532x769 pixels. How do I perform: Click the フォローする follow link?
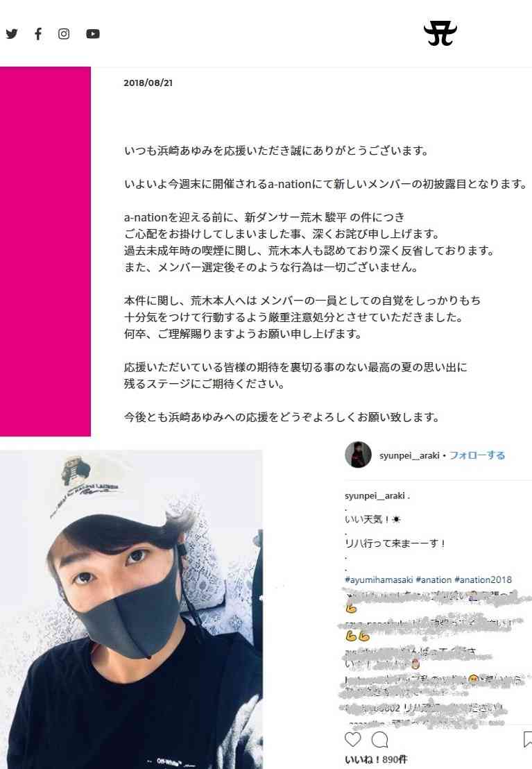pyautogui.click(x=477, y=455)
